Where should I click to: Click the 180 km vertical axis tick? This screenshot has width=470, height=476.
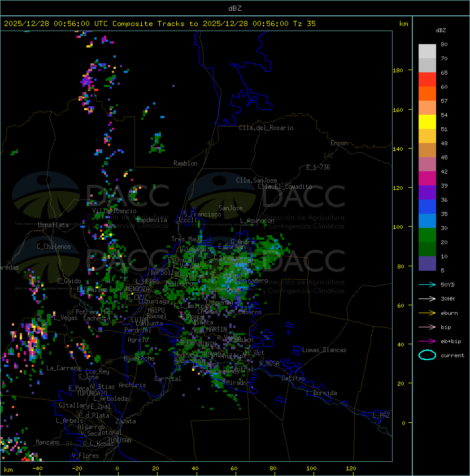click(398, 71)
